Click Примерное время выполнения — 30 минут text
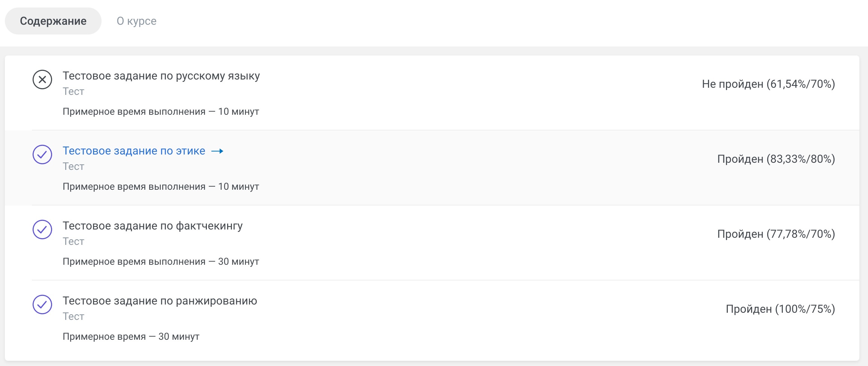 click(161, 262)
